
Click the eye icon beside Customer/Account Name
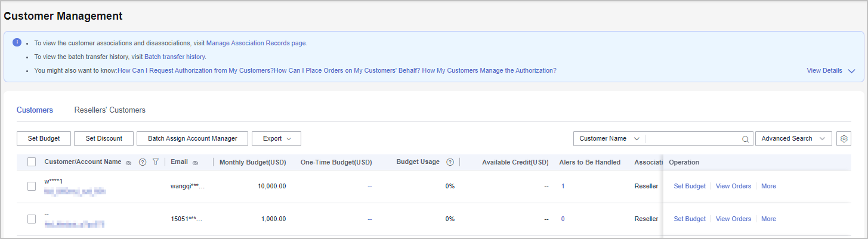pos(128,162)
